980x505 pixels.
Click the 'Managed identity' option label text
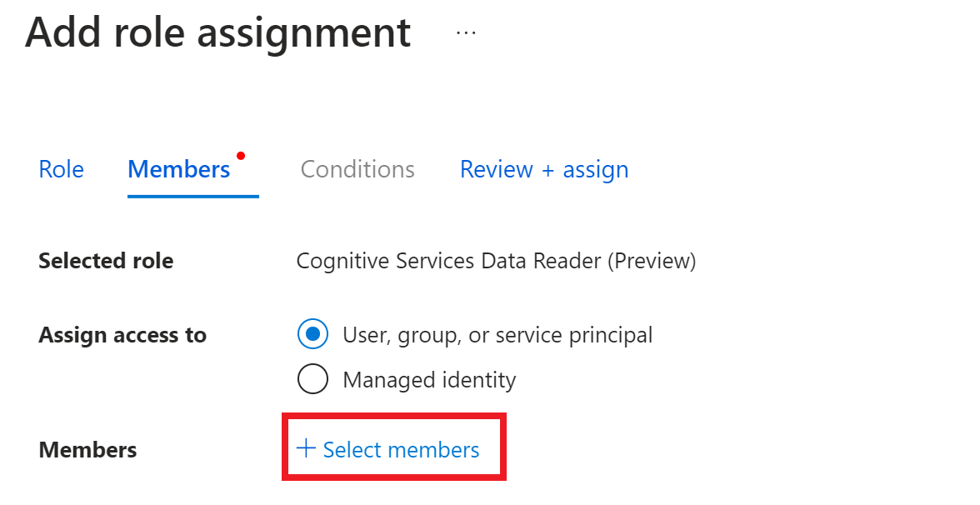click(x=429, y=380)
